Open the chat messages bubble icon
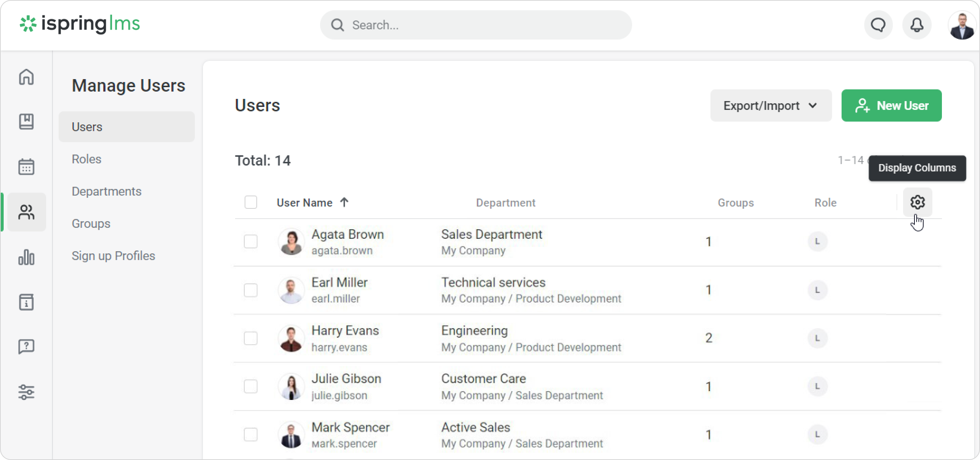 pyautogui.click(x=879, y=25)
